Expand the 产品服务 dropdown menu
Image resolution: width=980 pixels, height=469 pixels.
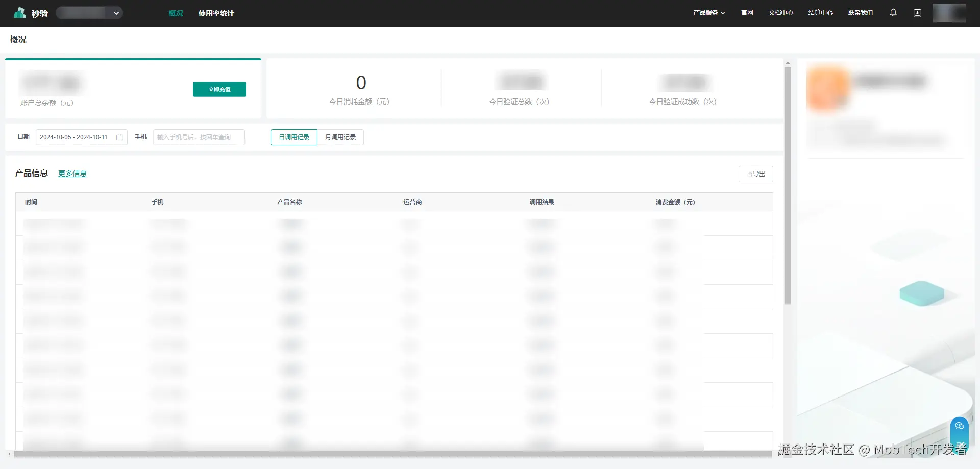709,13
